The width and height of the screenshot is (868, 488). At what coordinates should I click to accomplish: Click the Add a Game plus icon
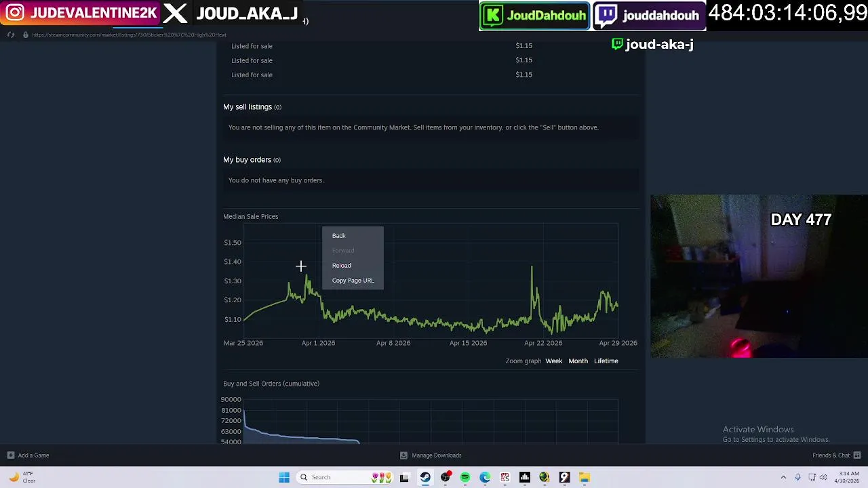[10, 455]
